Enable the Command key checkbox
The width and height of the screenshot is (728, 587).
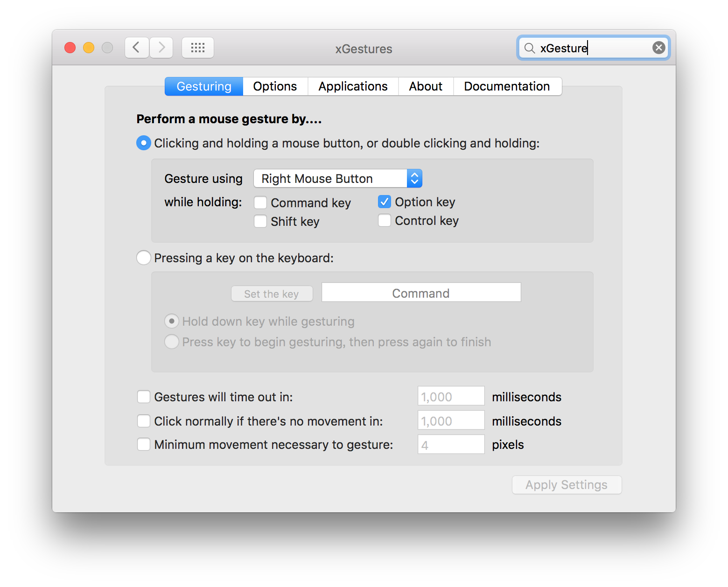260,203
